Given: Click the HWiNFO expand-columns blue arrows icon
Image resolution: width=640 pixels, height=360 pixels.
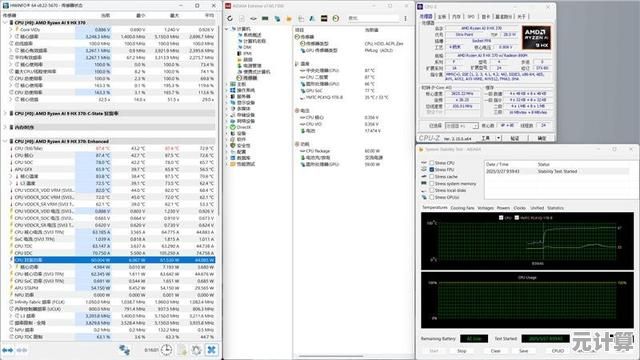Looking at the screenshot, I should tap(8, 350).
